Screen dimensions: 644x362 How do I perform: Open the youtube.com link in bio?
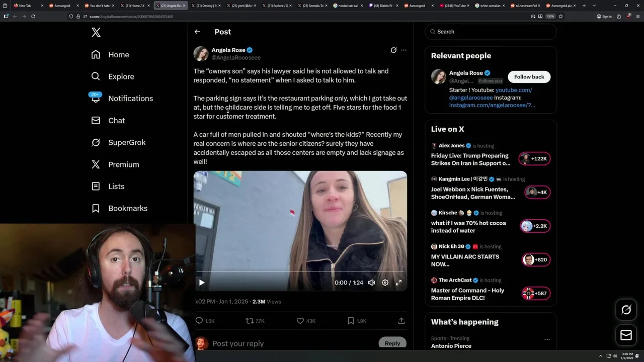(514, 90)
